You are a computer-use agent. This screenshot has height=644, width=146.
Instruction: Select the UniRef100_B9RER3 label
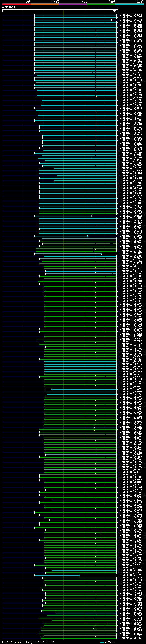131,25
